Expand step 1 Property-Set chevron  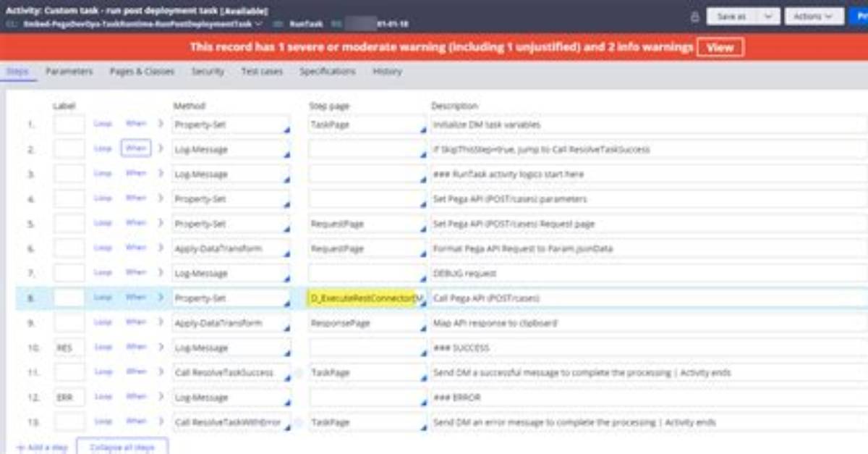click(161, 124)
